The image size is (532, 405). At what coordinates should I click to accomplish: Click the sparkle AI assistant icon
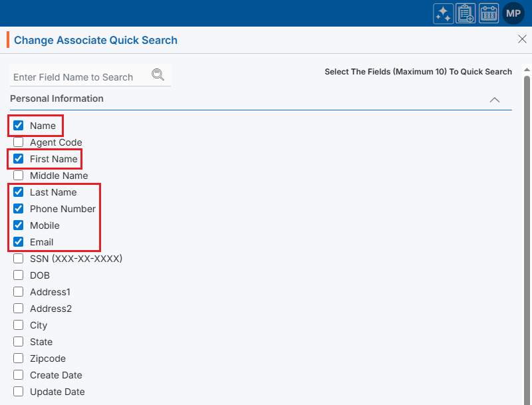[x=444, y=13]
